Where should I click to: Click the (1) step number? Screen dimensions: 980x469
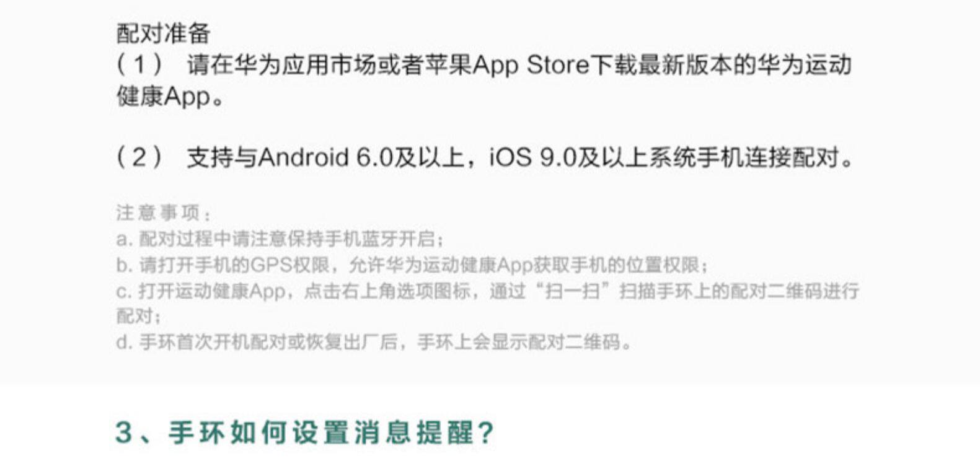(x=140, y=64)
